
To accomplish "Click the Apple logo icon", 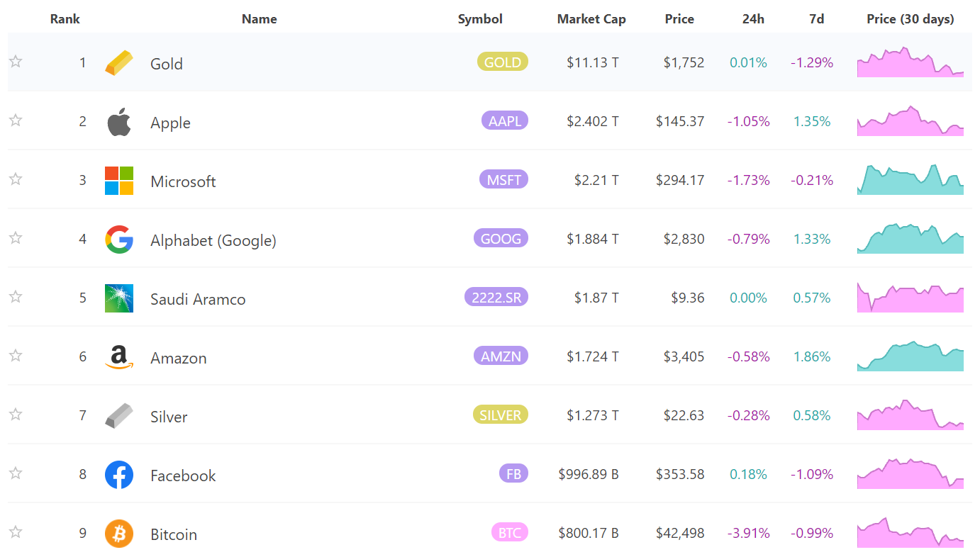I will point(119,122).
